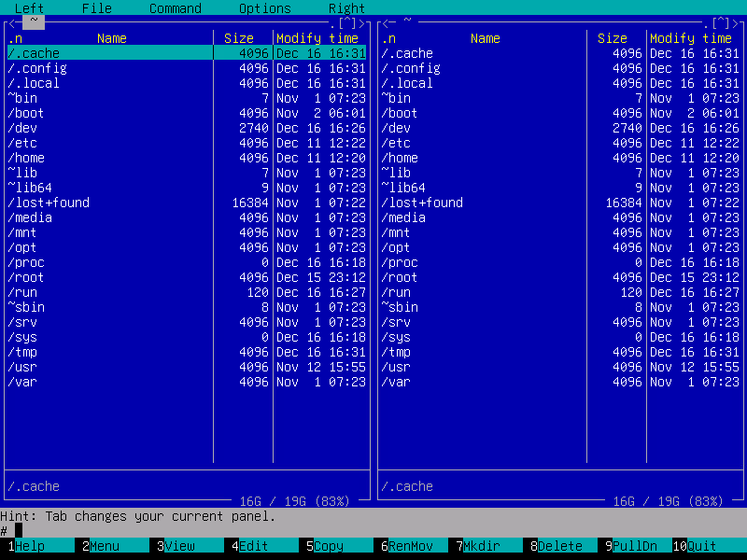747x560 pixels.
Task: Open the Options menu
Action: (264, 7)
